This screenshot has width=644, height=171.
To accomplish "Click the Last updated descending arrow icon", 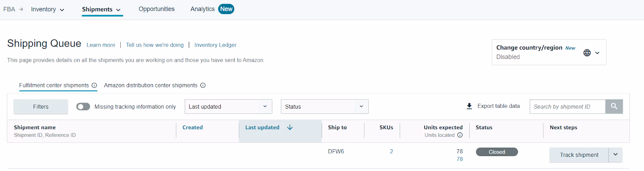I will 290,128.
